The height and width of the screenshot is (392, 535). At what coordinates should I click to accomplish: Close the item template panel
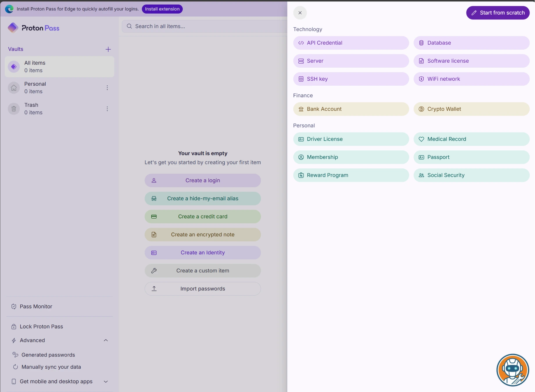pos(300,13)
